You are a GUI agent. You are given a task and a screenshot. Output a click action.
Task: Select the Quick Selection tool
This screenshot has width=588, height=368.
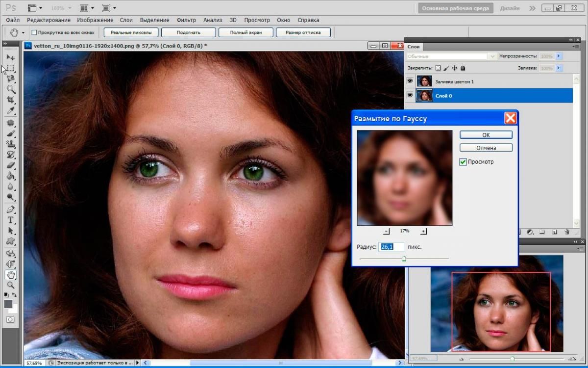[10, 89]
